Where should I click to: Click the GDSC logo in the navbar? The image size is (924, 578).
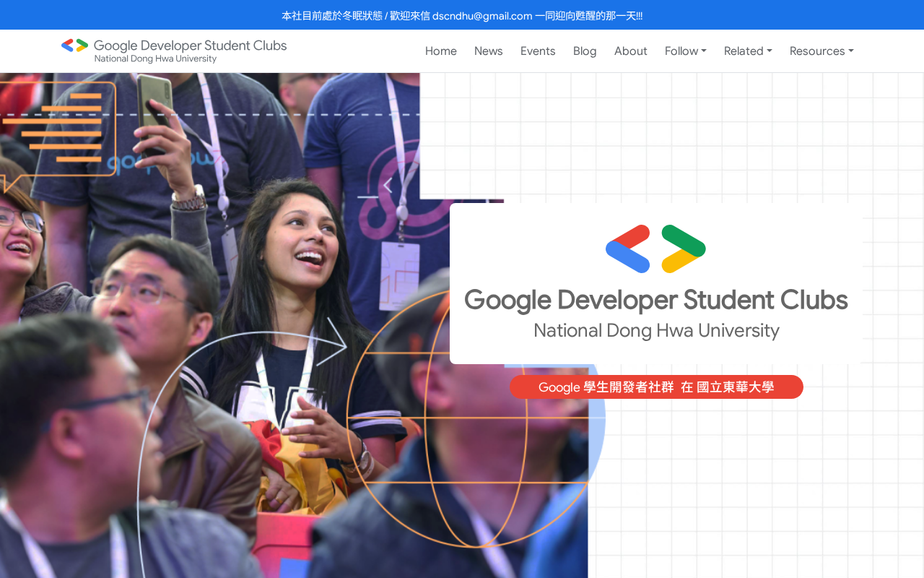(x=75, y=46)
